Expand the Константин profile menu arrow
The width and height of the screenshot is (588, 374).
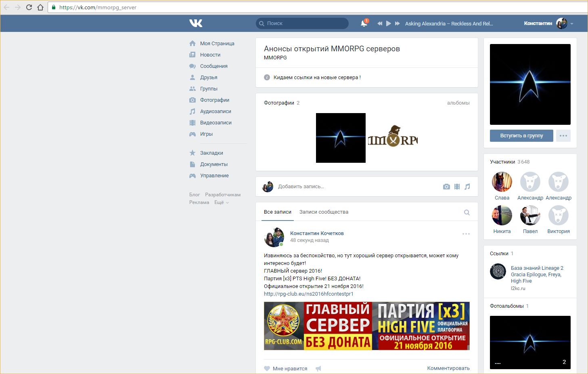(x=572, y=24)
